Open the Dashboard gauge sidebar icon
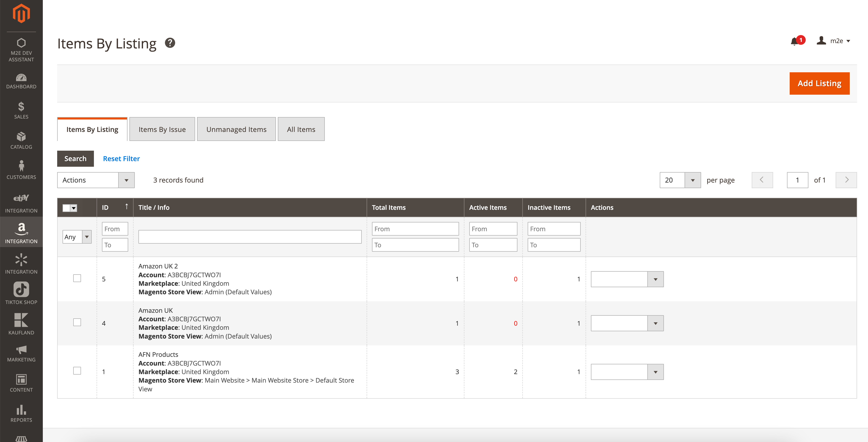 [21, 81]
